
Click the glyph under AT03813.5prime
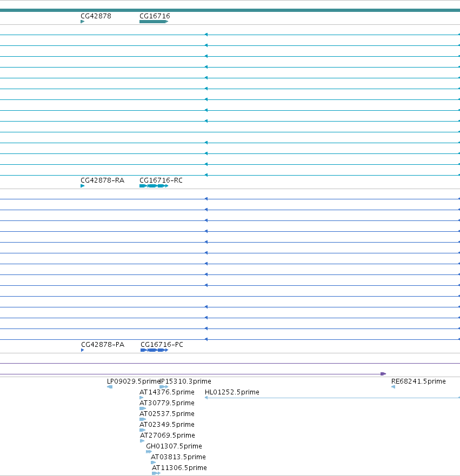154,462
